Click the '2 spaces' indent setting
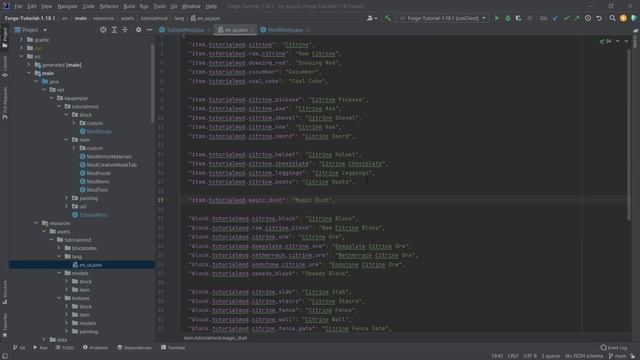This screenshot has height=360, width=640. click(551, 356)
